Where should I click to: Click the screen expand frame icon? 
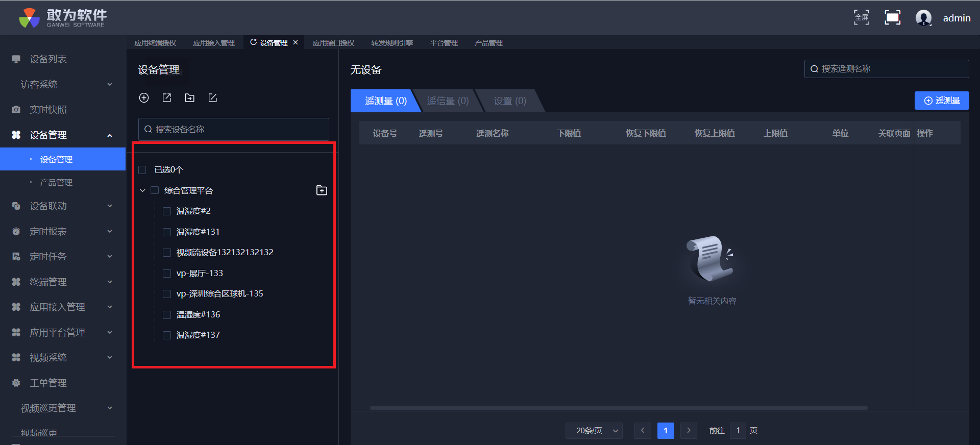[892, 18]
